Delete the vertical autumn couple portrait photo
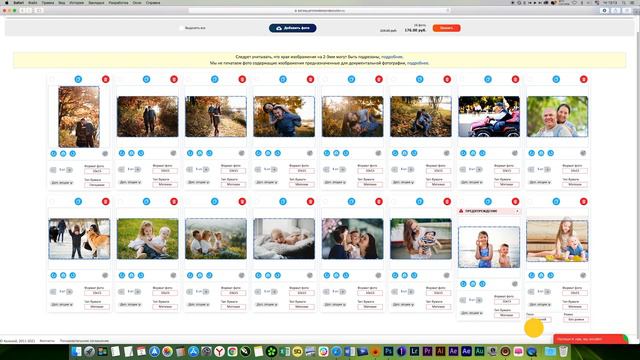The width and height of the screenshot is (640, 360). coord(106,79)
